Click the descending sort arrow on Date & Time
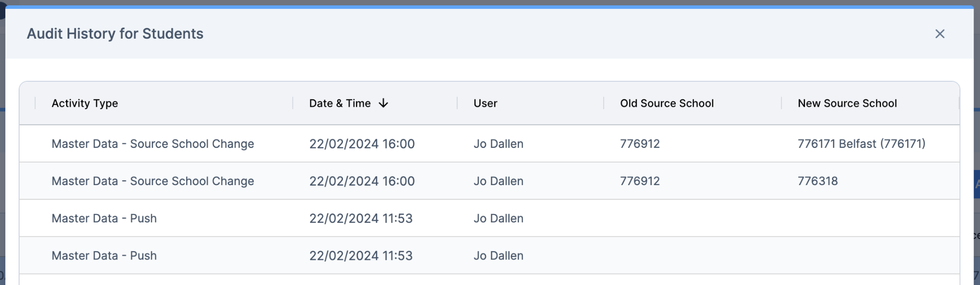Image resolution: width=980 pixels, height=285 pixels. coord(384,103)
